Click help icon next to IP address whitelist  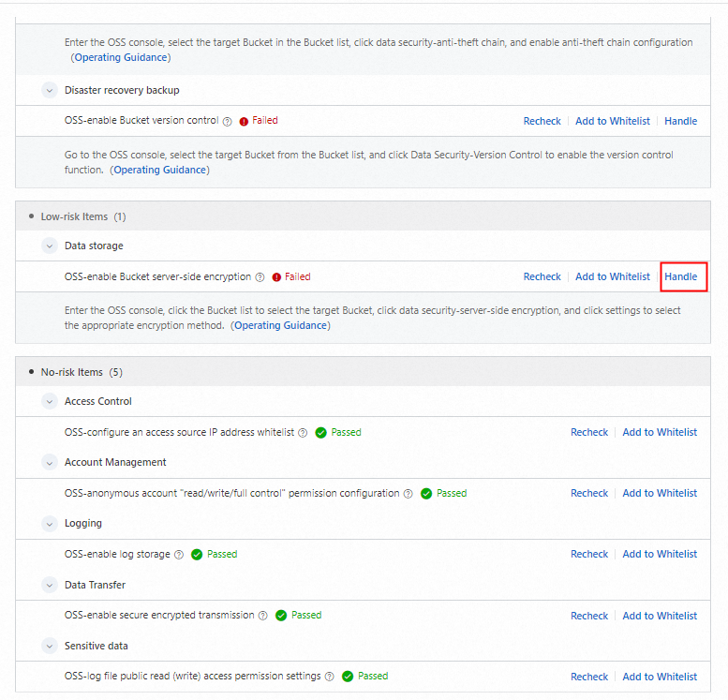(x=303, y=433)
